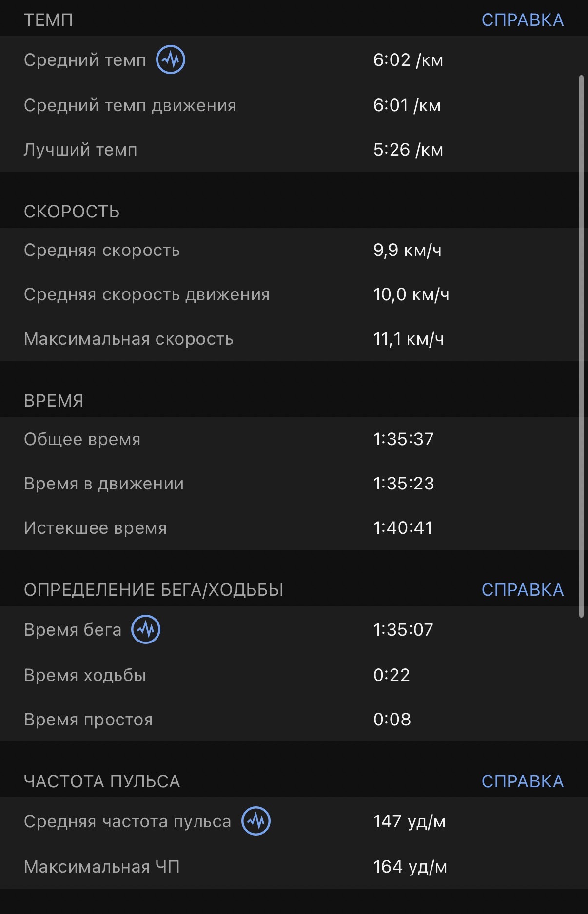Select the Истекшее время row

click(x=294, y=527)
